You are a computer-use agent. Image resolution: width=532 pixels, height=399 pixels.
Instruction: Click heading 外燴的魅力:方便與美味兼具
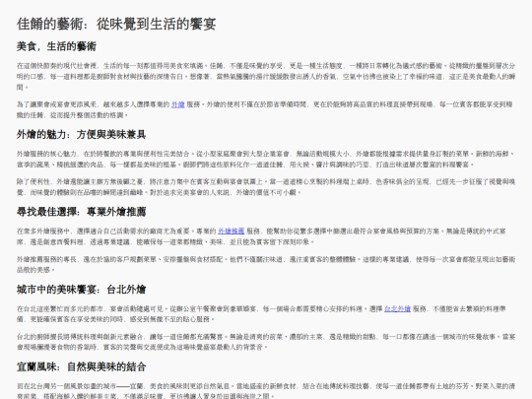81,135
